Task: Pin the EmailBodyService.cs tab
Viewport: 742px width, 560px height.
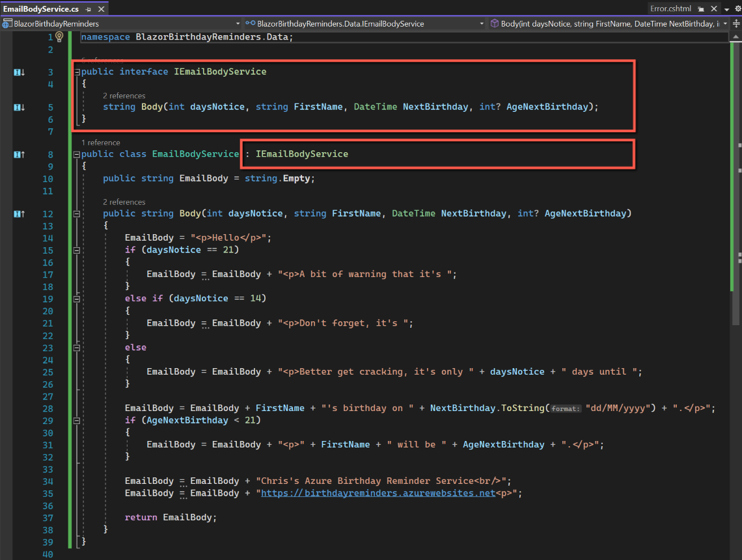Action: coord(89,9)
